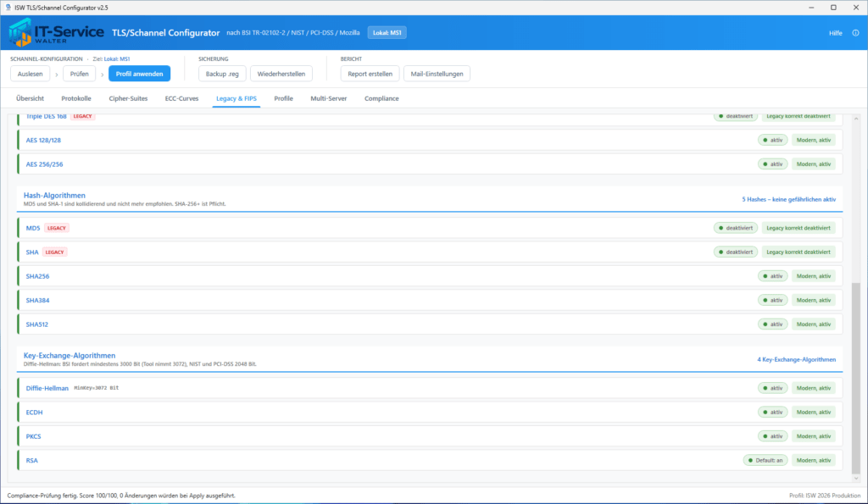Click the Hash-Algorithmen section heading
Image resolution: width=868 pixels, height=504 pixels.
54,196
